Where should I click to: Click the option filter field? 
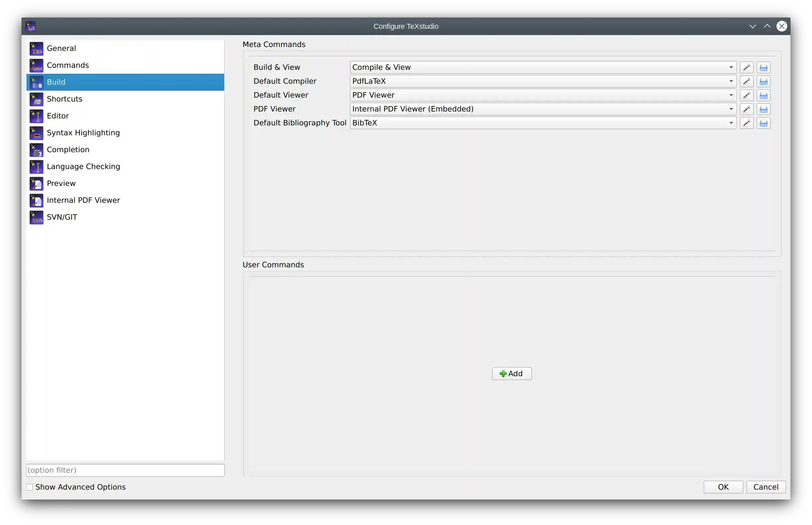[125, 470]
